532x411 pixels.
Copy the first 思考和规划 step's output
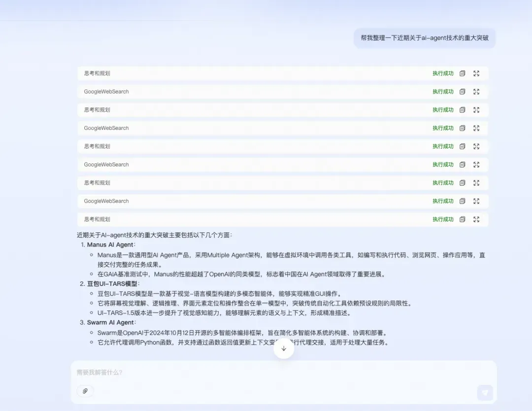(x=462, y=73)
